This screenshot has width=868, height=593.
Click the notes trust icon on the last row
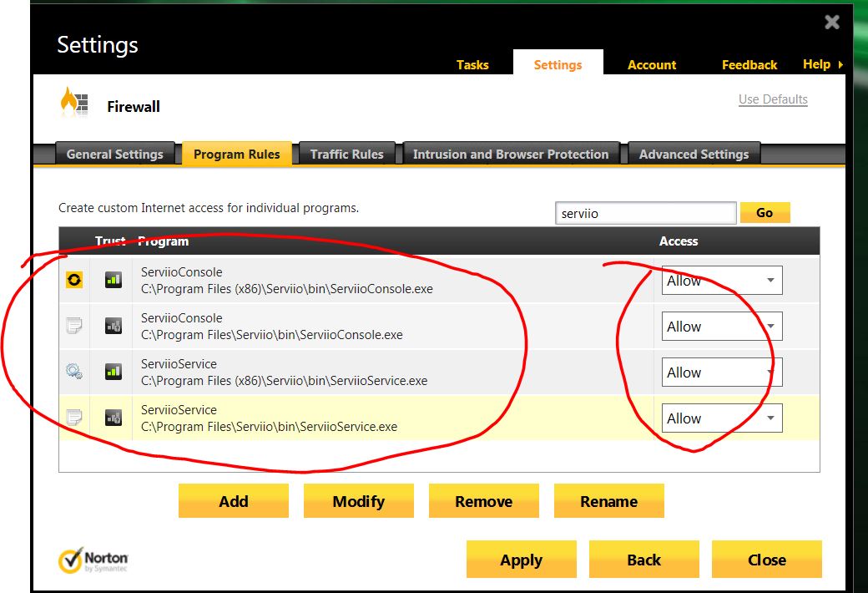[73, 418]
